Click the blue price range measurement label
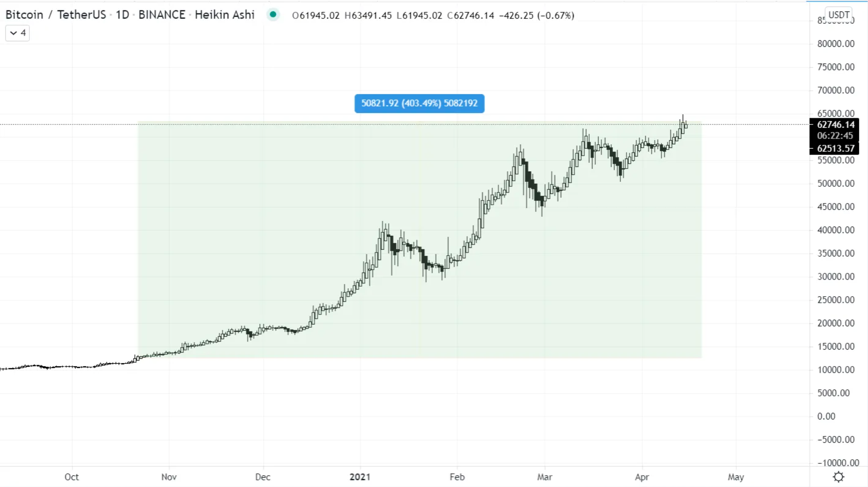 (x=419, y=104)
